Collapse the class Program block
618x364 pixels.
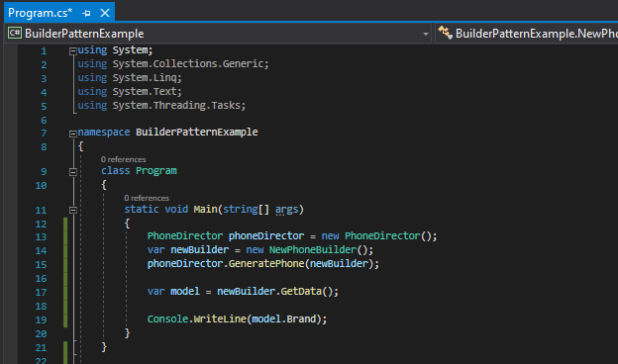coord(73,172)
